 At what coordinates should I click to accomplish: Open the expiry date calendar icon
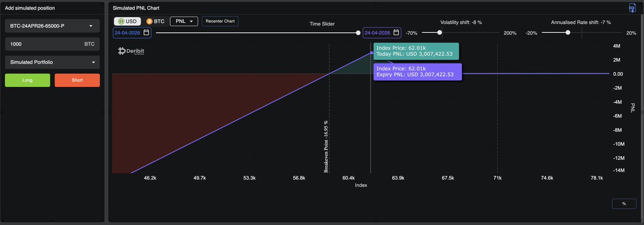click(396, 32)
